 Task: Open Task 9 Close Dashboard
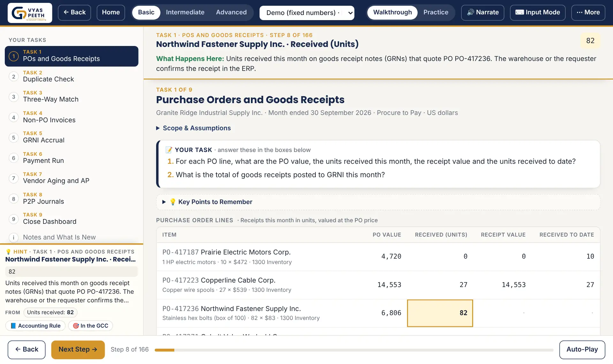tap(72, 219)
